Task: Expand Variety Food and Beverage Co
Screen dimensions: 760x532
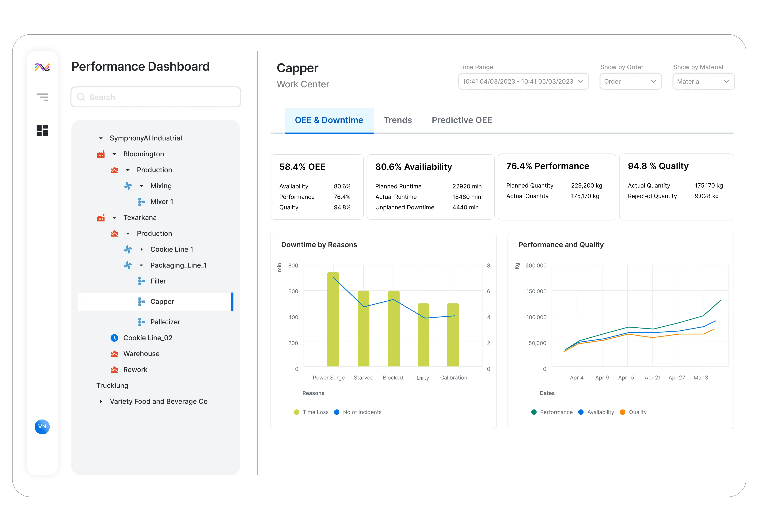Action: coord(101,402)
